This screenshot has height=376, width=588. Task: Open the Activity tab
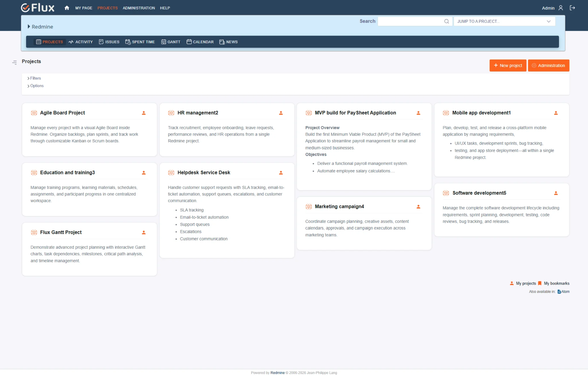point(81,42)
